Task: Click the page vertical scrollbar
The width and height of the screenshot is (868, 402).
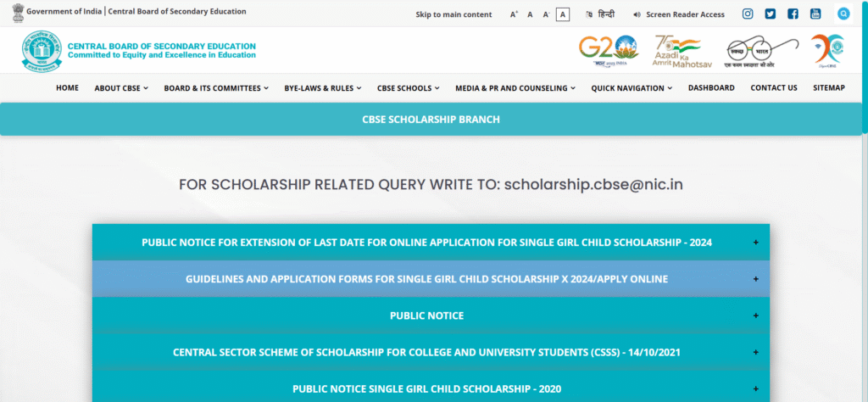Action: pyautogui.click(x=865, y=66)
